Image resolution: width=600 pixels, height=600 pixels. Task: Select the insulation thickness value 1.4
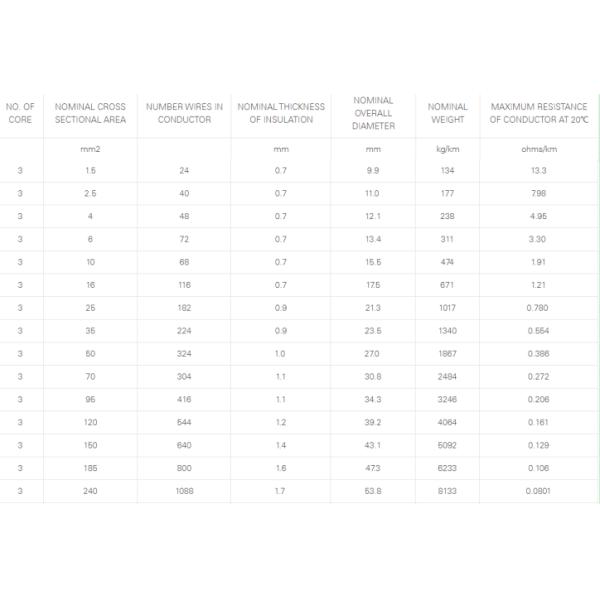[280, 445]
